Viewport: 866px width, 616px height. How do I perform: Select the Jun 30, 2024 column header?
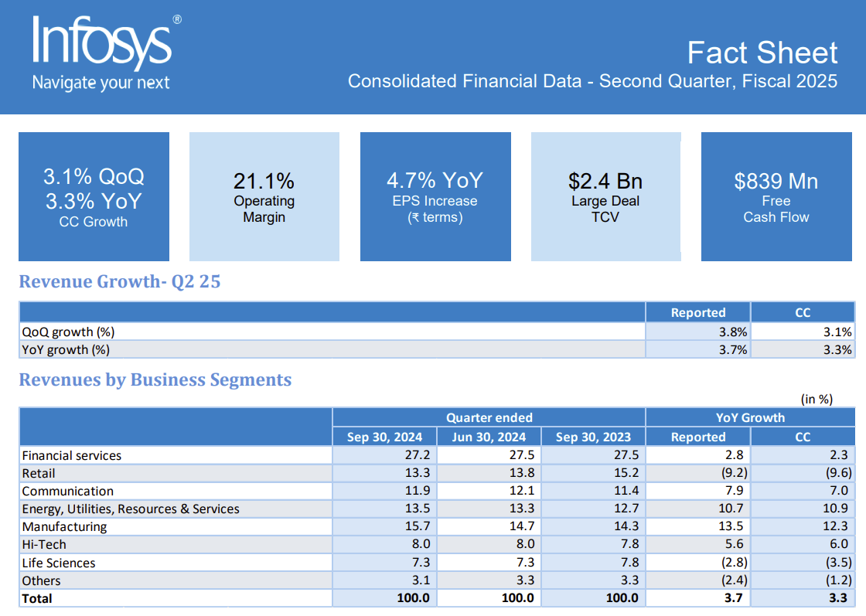pyautogui.click(x=489, y=437)
